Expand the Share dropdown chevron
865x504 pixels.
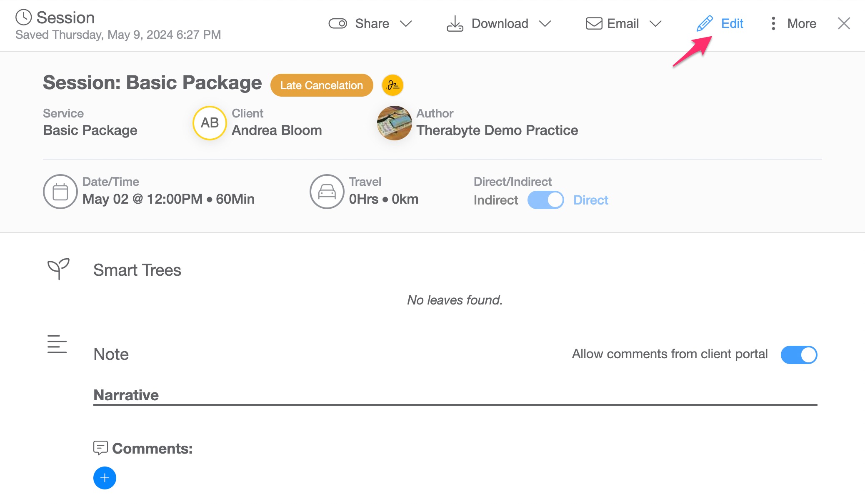tap(406, 24)
